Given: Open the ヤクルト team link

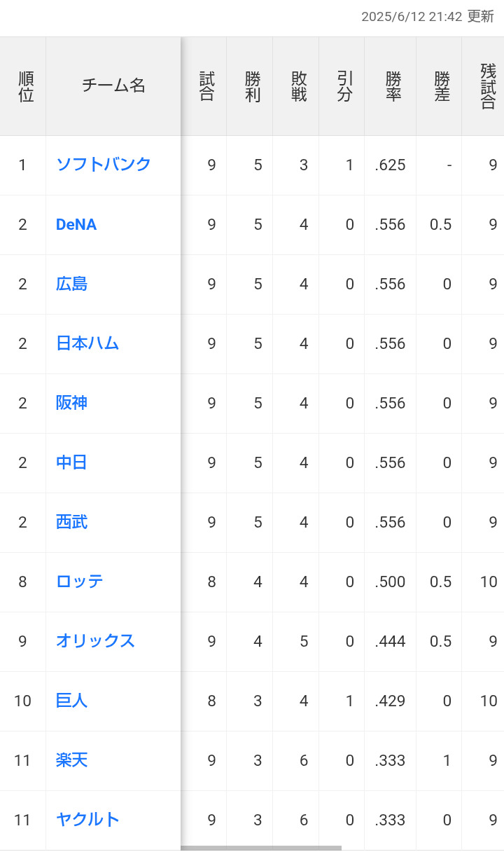Looking at the screenshot, I should pyautogui.click(x=87, y=820).
